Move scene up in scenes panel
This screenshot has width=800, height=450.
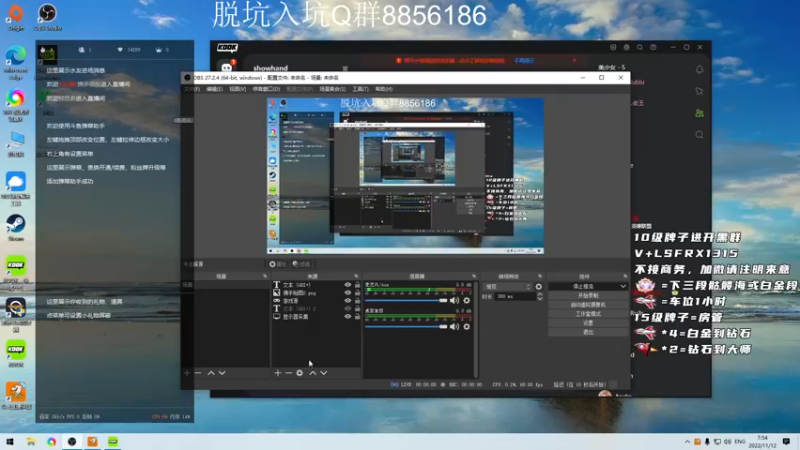[x=211, y=373]
